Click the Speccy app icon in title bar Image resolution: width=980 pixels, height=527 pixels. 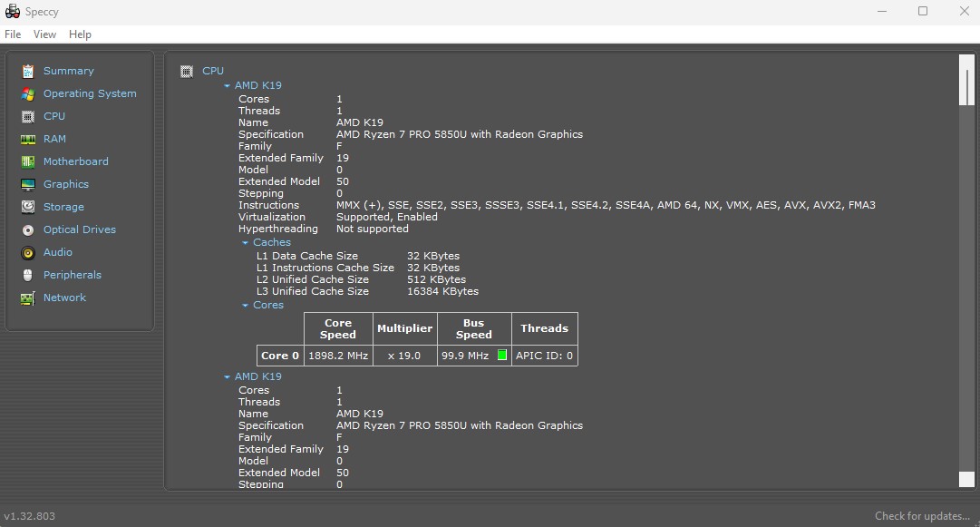13,11
